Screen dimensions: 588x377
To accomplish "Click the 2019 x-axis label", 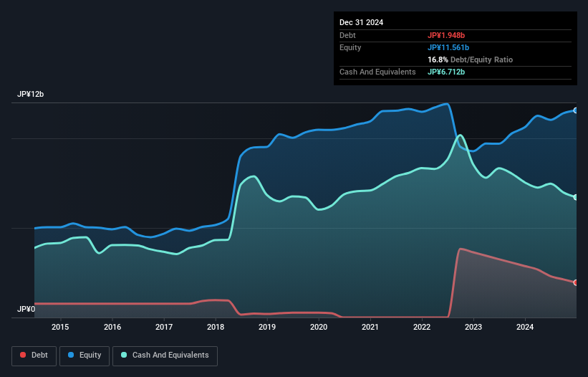I will point(267,327).
